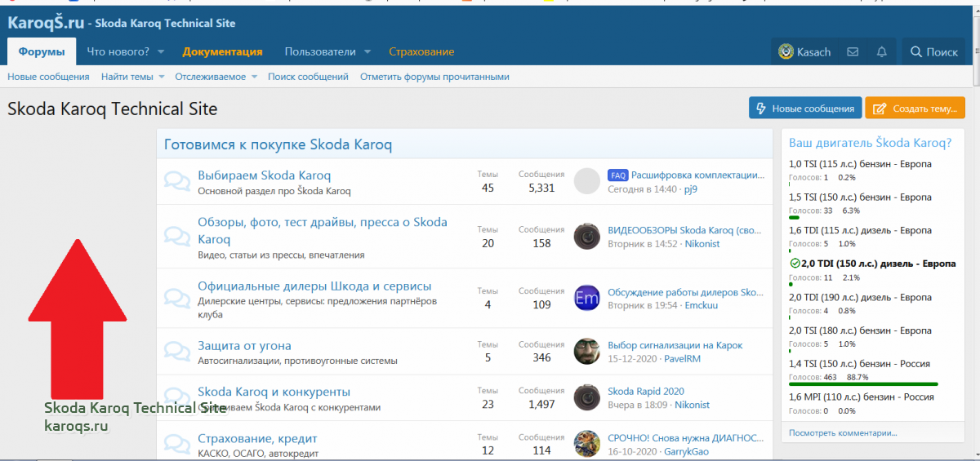Open the alerts bell icon
Image resolution: width=980 pixels, height=461 pixels.
[881, 52]
